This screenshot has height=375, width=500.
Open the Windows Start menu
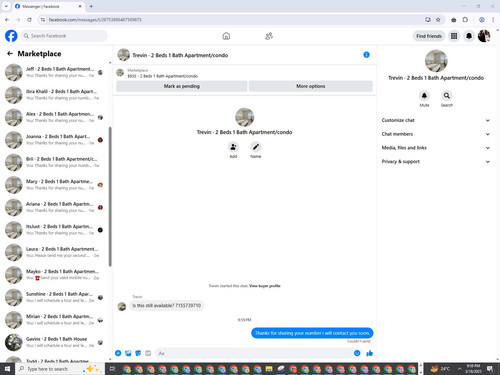(7, 369)
